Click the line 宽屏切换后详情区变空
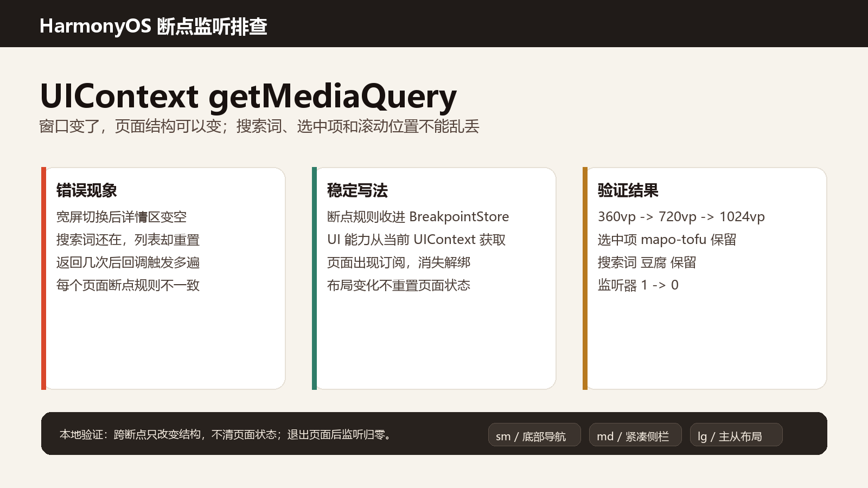The image size is (868, 488). 122,217
